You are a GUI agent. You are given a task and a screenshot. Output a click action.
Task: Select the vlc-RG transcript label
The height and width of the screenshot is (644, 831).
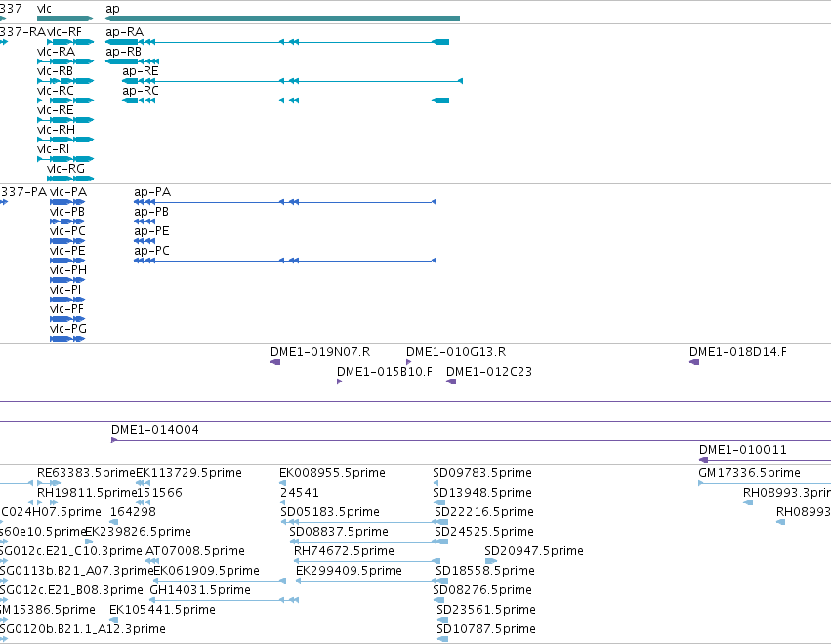click(x=65, y=169)
